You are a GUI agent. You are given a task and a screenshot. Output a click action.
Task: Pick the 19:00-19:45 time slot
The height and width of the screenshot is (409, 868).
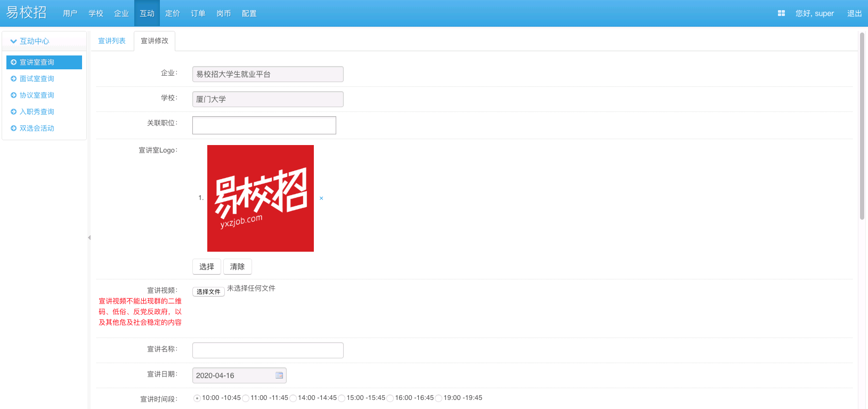439,398
